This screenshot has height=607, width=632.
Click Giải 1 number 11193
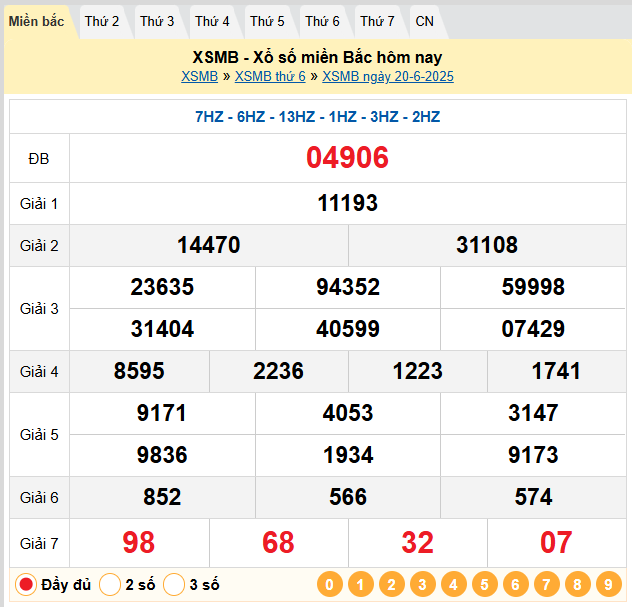point(347,203)
